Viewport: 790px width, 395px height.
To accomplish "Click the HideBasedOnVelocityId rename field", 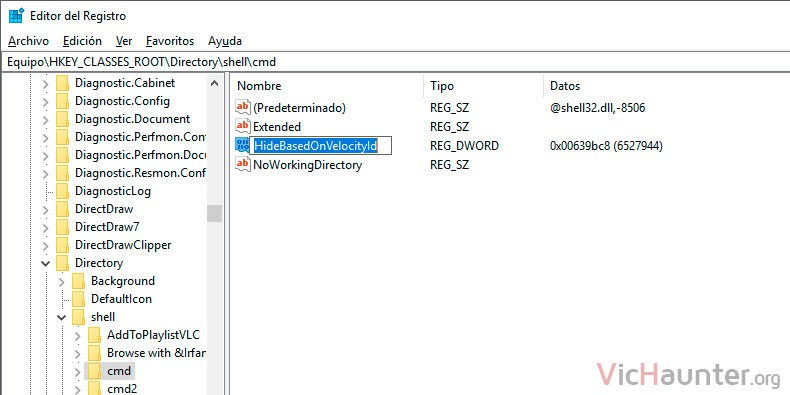I will pos(321,146).
